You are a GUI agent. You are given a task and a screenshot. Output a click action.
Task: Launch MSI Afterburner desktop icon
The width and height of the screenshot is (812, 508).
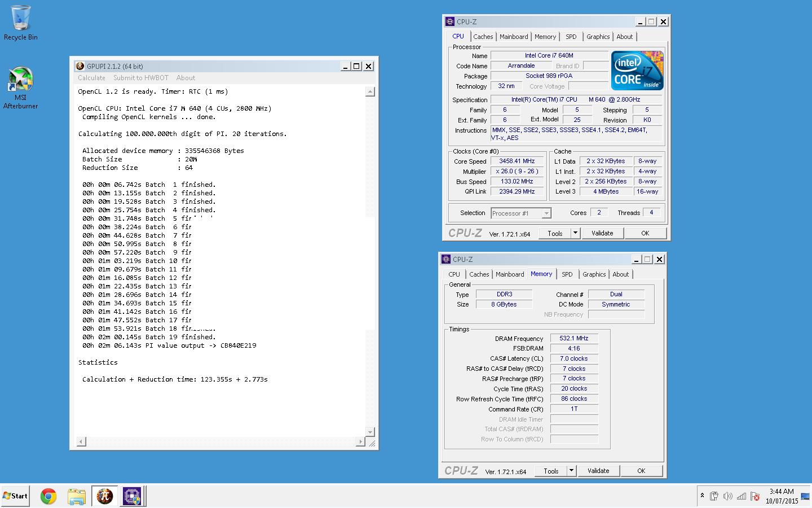click(x=20, y=88)
